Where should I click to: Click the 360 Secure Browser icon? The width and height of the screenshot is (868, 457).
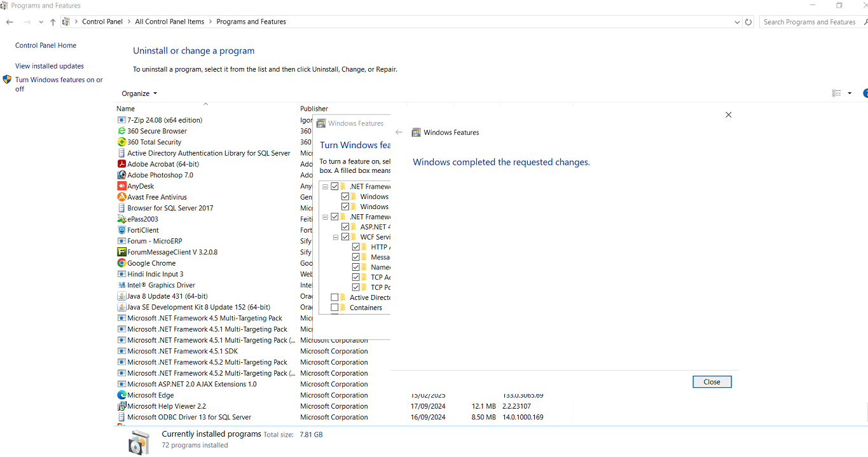click(x=121, y=131)
